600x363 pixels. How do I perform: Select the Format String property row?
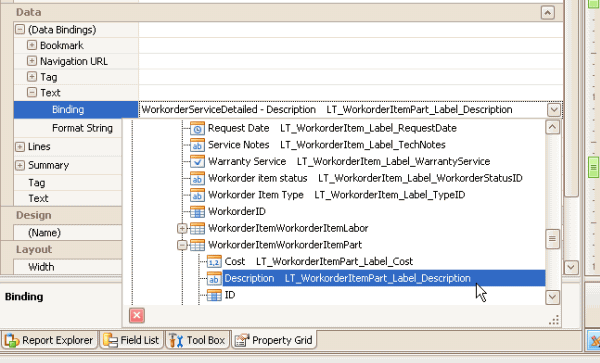click(68, 128)
